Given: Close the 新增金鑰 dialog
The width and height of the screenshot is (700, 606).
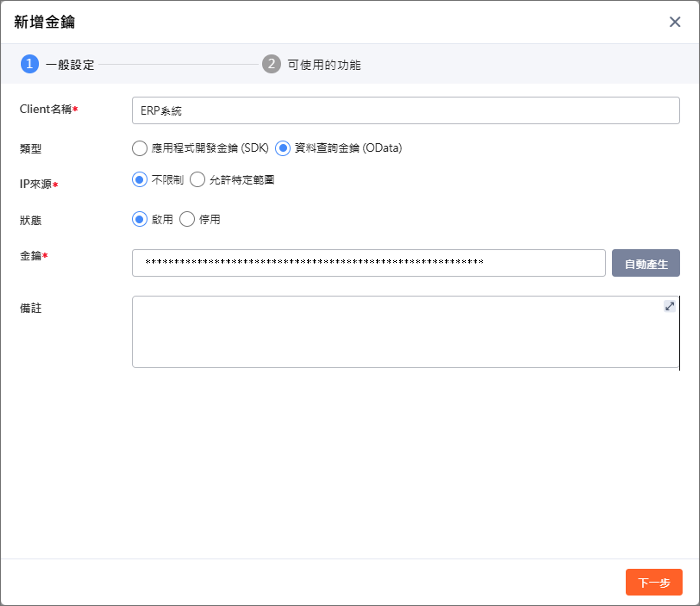Looking at the screenshot, I should pos(675,22).
